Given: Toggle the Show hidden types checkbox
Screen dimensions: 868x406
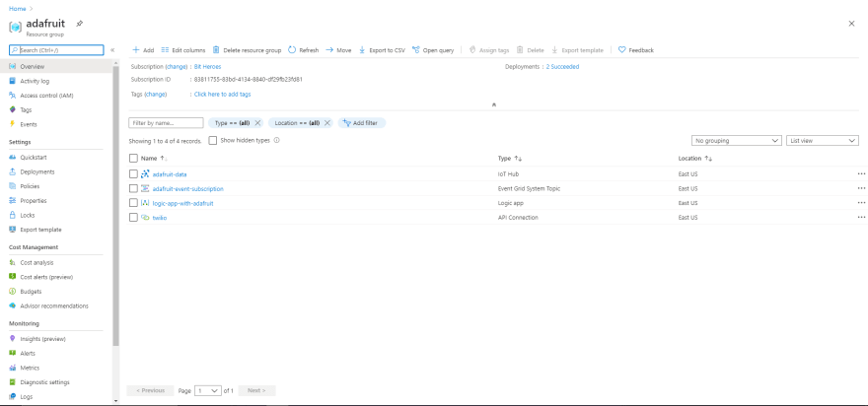Looking at the screenshot, I should click(213, 141).
